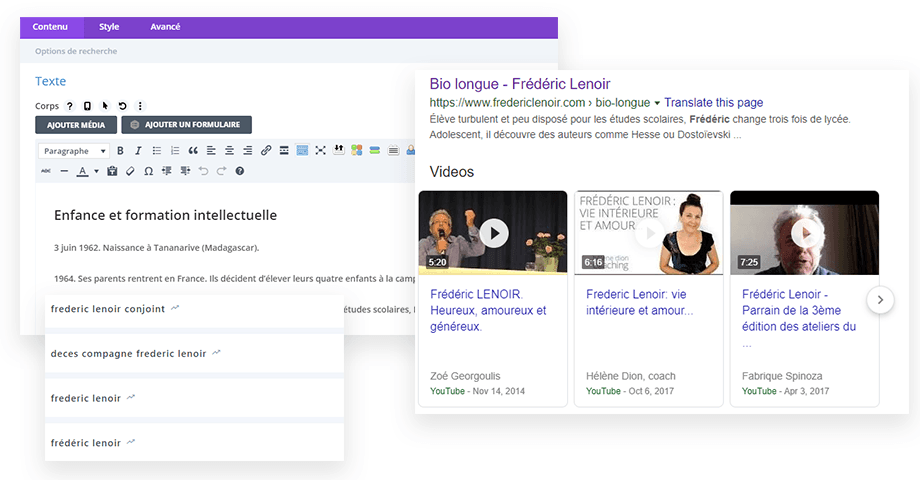This screenshot has height=480, width=920.
Task: Open the Paragraphe format dropdown
Action: pyautogui.click(x=74, y=151)
